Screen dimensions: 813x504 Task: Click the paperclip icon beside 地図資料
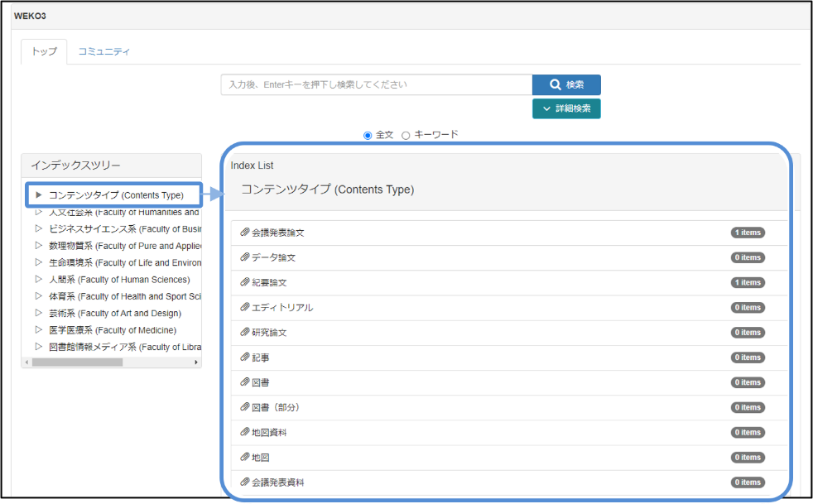[x=244, y=432]
